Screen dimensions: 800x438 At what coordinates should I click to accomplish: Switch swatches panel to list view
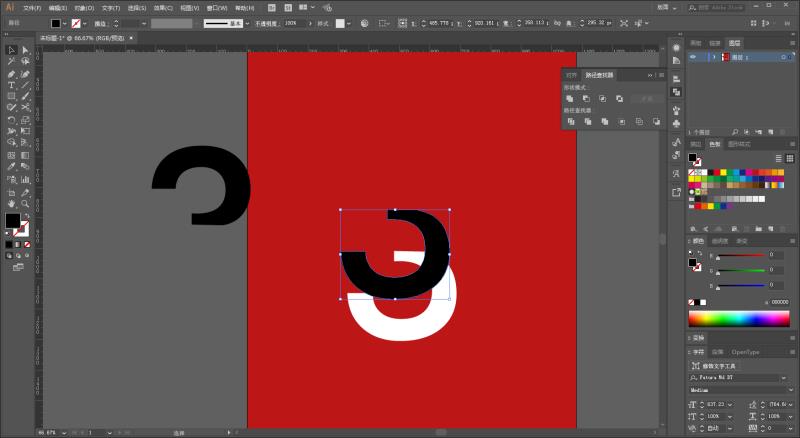pyautogui.click(x=779, y=158)
